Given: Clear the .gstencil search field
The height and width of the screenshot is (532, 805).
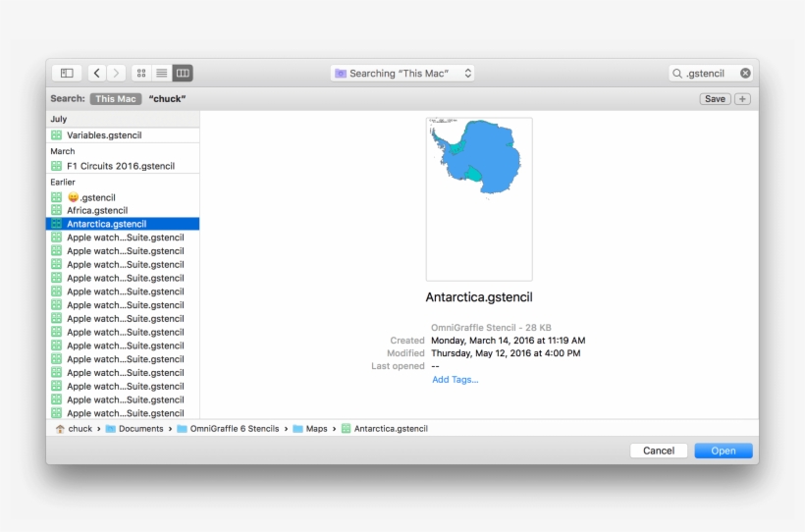Looking at the screenshot, I should (745, 73).
